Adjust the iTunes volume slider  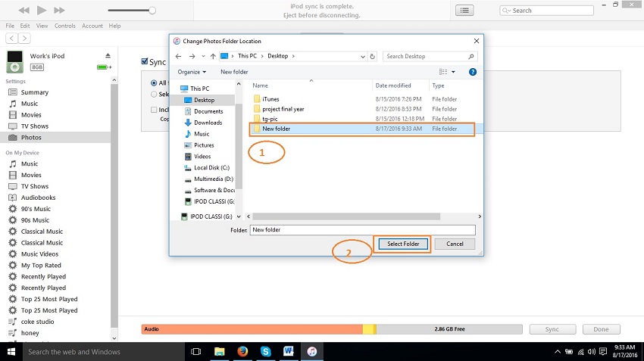152,11
